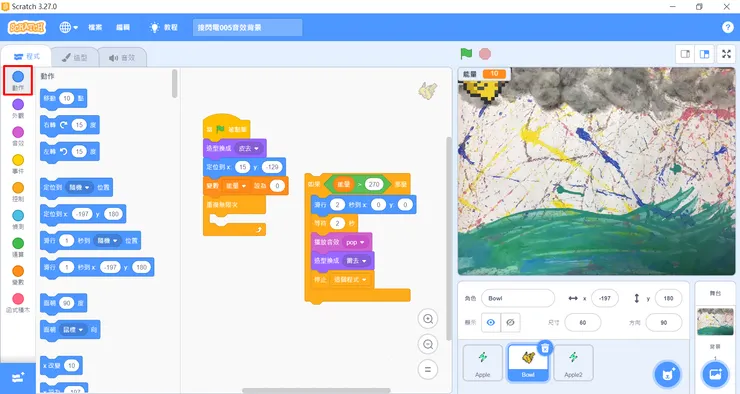
Task: Switch to the 程式 (Code) tab
Action: coord(26,57)
